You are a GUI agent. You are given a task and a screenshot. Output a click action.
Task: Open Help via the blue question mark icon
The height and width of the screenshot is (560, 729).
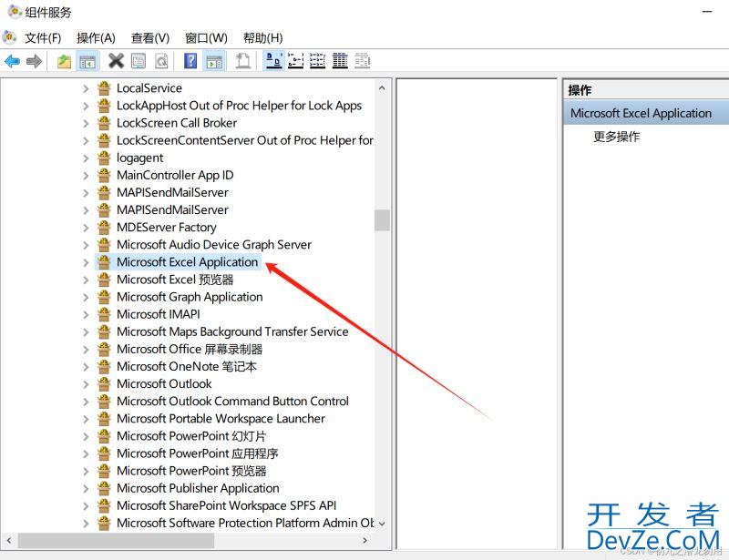tap(190, 61)
